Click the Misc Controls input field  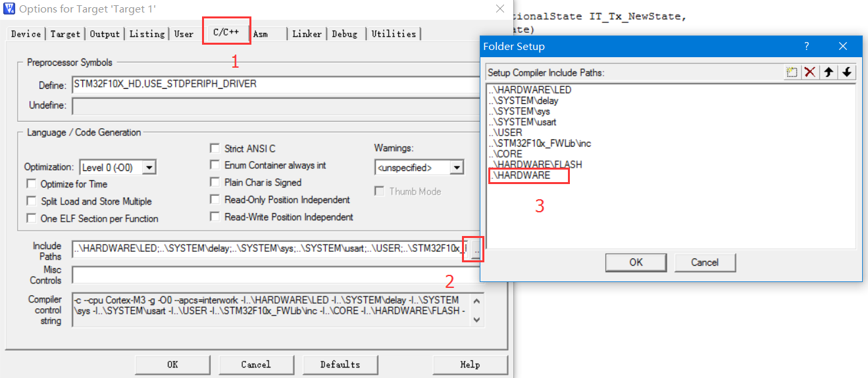pos(276,275)
